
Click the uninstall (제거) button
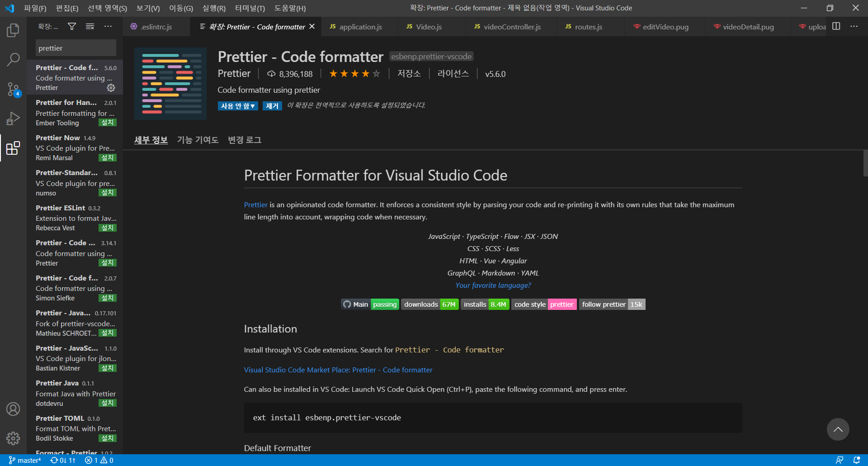272,106
